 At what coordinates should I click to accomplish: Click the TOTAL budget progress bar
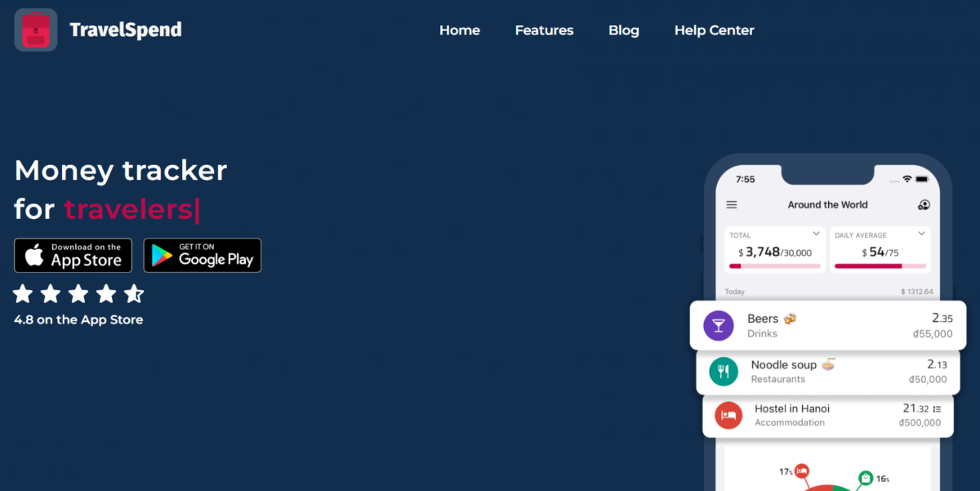[775, 266]
